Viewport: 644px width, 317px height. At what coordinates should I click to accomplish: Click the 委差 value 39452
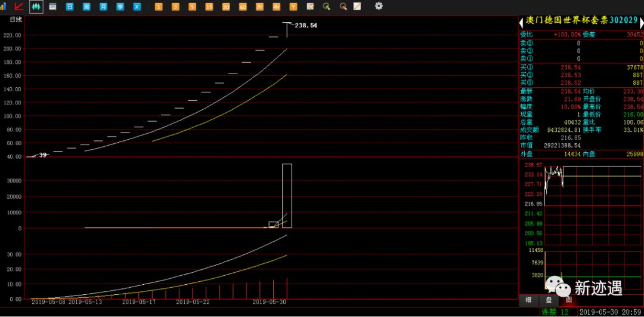tap(635, 35)
